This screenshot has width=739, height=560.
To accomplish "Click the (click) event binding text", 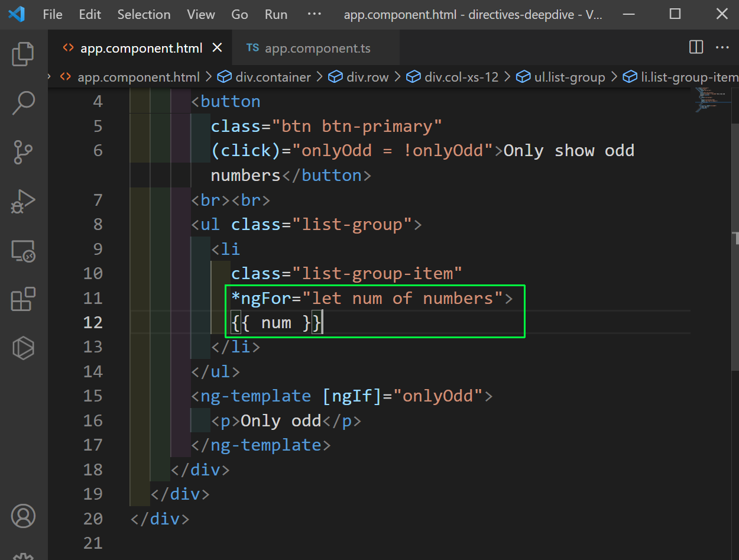I will pyautogui.click(x=245, y=151).
